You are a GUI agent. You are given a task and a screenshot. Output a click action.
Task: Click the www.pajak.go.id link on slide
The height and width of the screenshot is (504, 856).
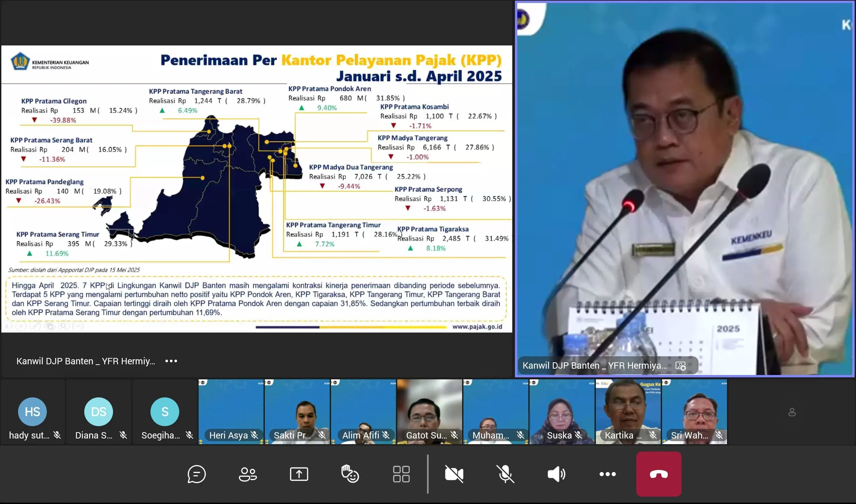pos(477,327)
